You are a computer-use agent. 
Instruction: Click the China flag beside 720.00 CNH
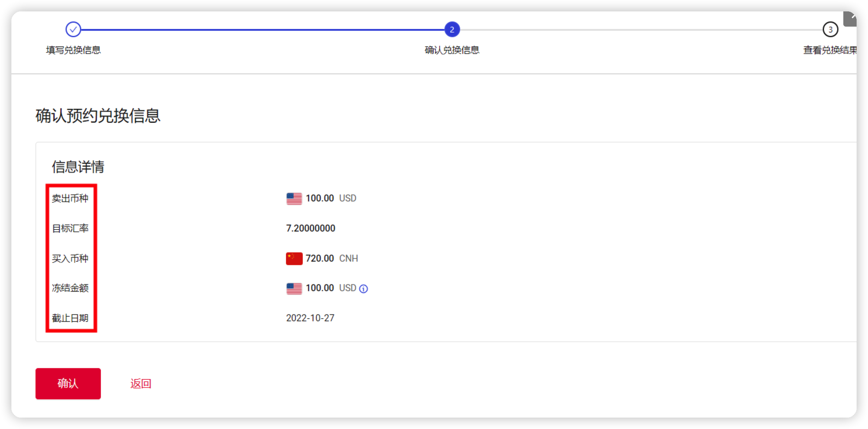(x=294, y=259)
